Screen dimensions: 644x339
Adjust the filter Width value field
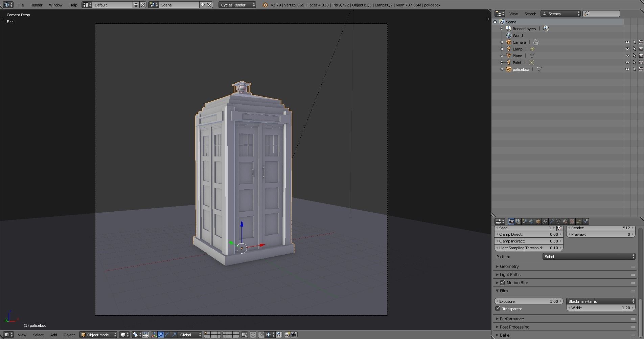(x=601, y=308)
